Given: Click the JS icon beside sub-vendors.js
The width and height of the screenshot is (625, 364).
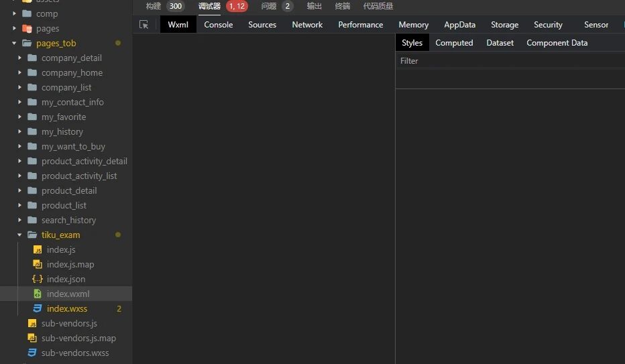Looking at the screenshot, I should pos(32,323).
